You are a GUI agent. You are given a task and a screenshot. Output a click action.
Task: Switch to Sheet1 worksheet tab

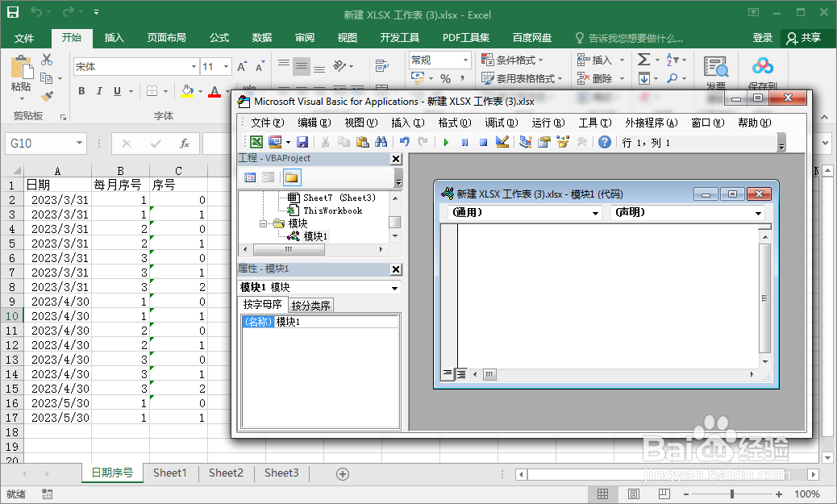(170, 473)
